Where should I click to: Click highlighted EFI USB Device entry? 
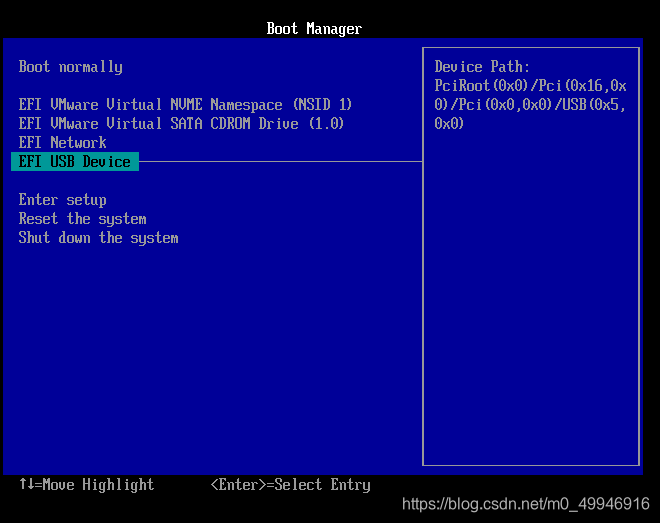click(75, 162)
